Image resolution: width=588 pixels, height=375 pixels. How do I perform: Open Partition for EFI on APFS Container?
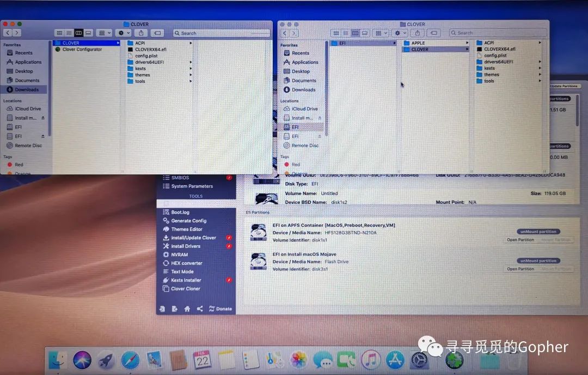[x=520, y=240]
